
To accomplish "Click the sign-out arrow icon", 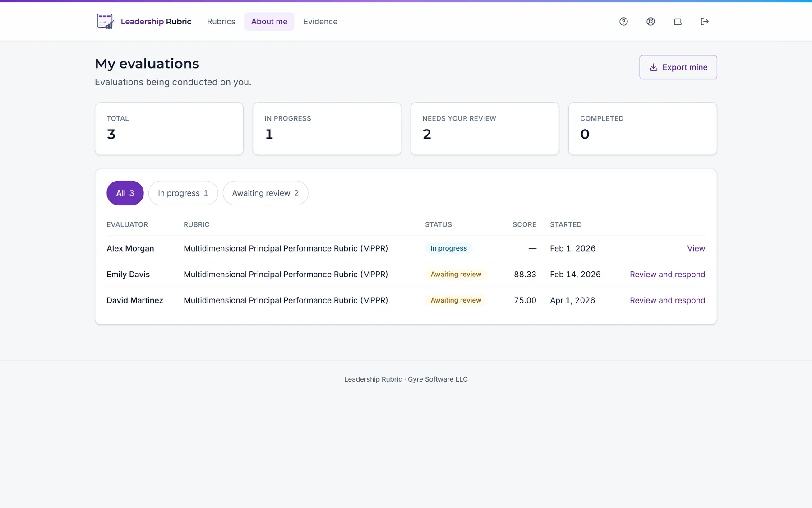I will coord(705,21).
